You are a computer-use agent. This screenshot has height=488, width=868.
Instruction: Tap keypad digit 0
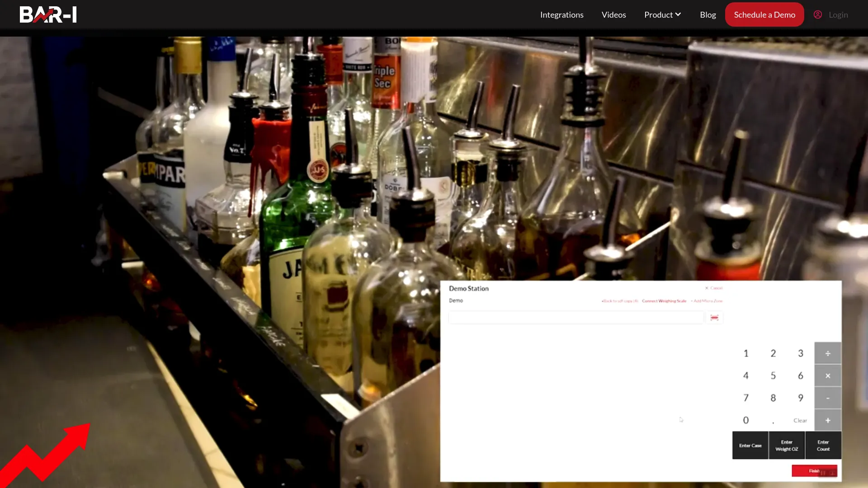[x=746, y=420]
